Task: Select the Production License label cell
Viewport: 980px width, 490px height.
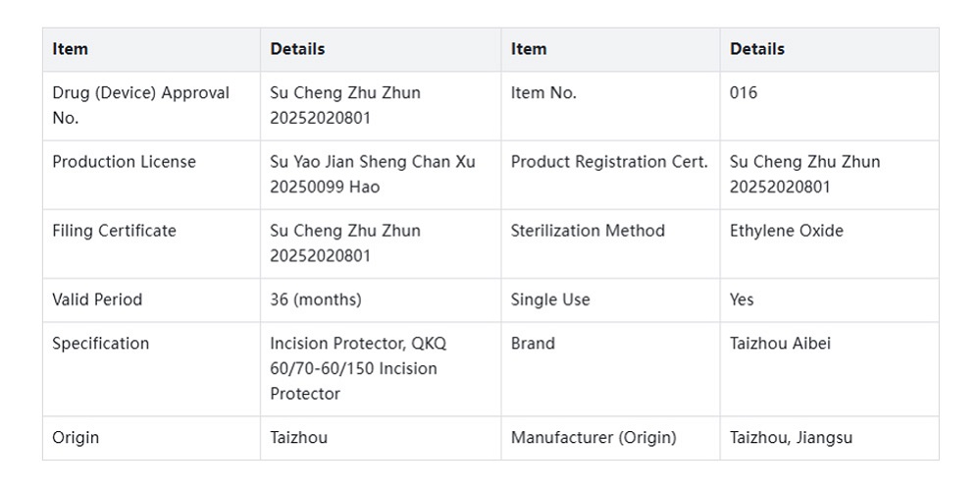Action: [x=124, y=162]
